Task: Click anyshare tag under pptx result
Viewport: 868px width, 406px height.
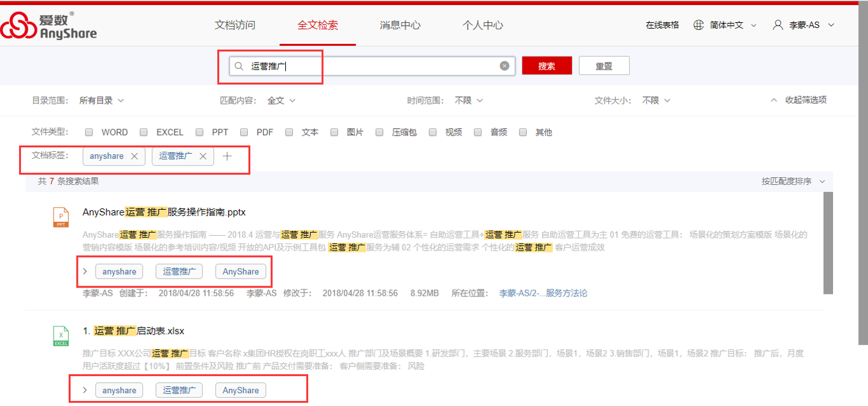Action: 119,272
